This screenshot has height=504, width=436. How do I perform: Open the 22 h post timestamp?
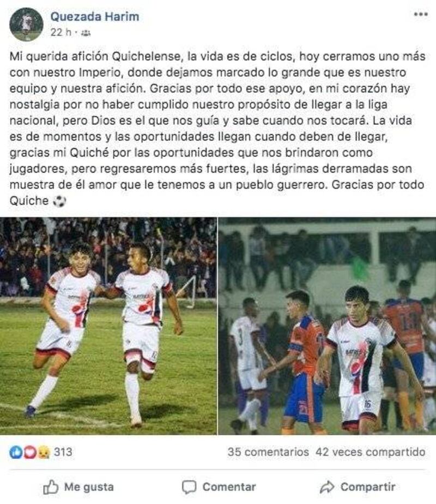tap(60, 32)
